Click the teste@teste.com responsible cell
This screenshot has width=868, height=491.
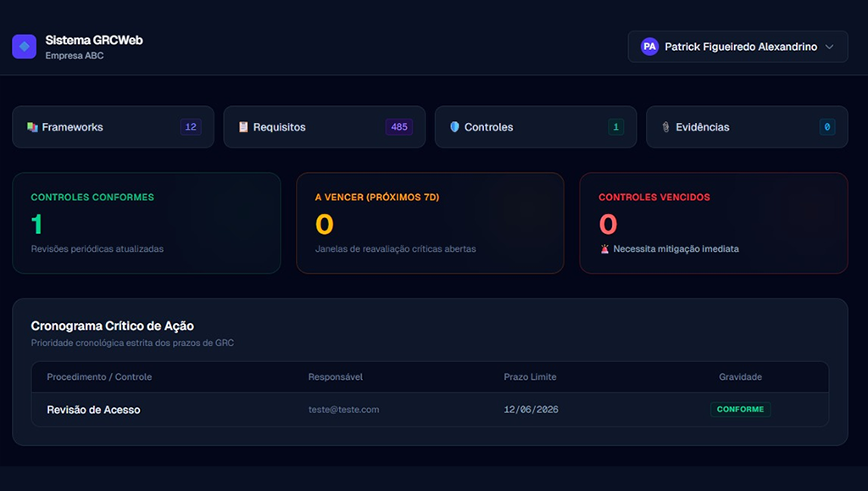[344, 410]
